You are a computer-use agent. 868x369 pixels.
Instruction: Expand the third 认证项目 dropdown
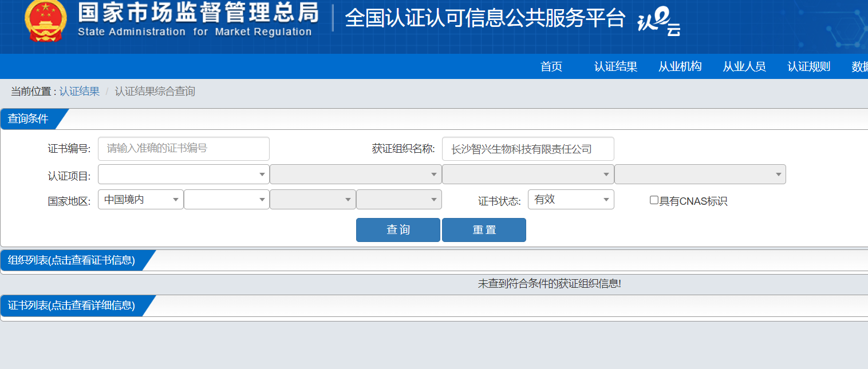pyautogui.click(x=528, y=174)
